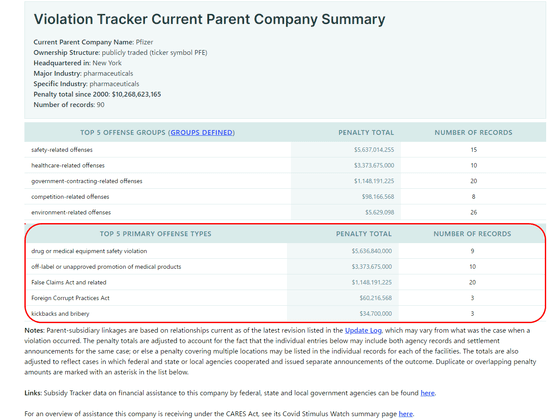Follow the Covid Stimulus Watch 'here' link

click(406, 414)
